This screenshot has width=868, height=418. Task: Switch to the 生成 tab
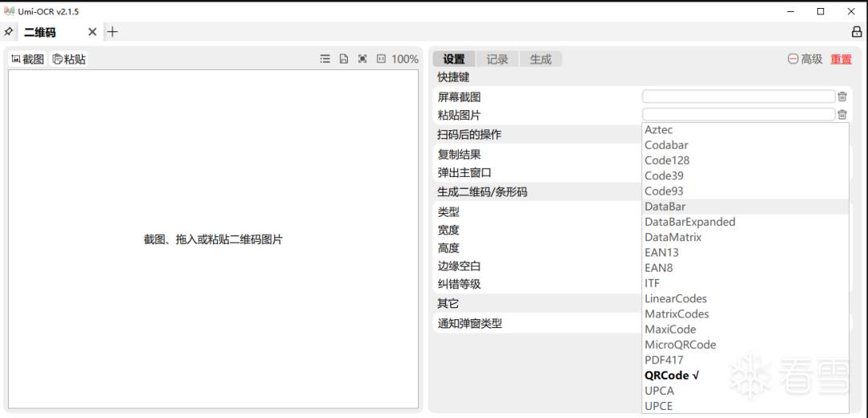pyautogui.click(x=541, y=59)
